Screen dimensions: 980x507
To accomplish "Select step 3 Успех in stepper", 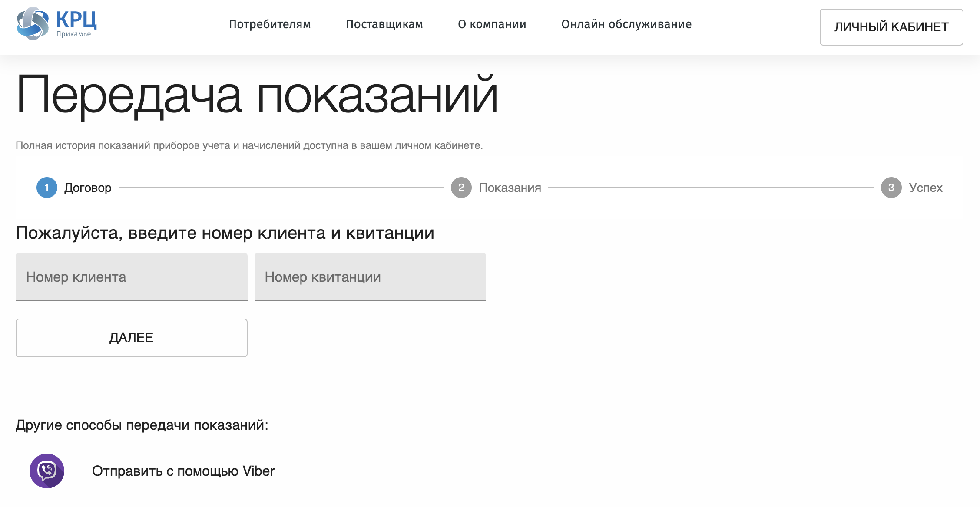I will 912,188.
